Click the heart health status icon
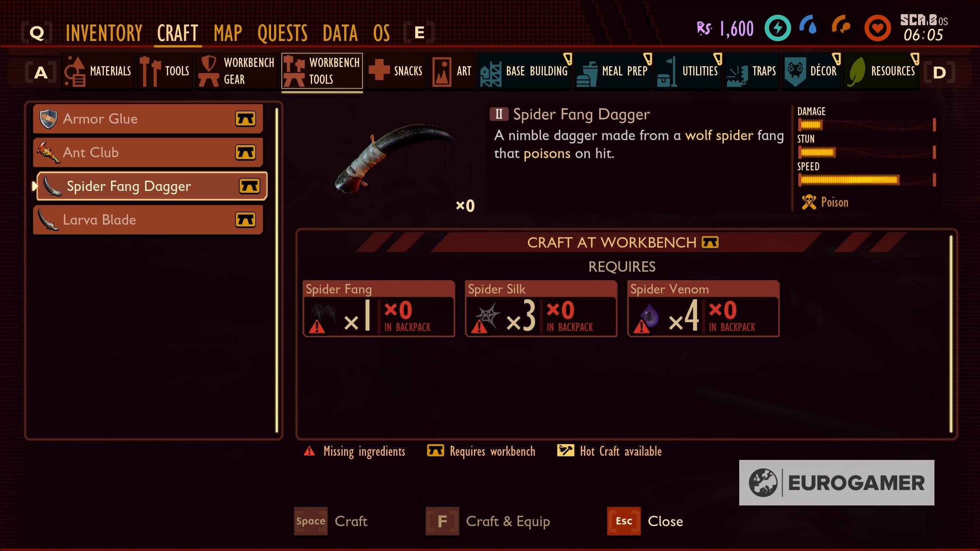980x551 pixels. (x=877, y=28)
